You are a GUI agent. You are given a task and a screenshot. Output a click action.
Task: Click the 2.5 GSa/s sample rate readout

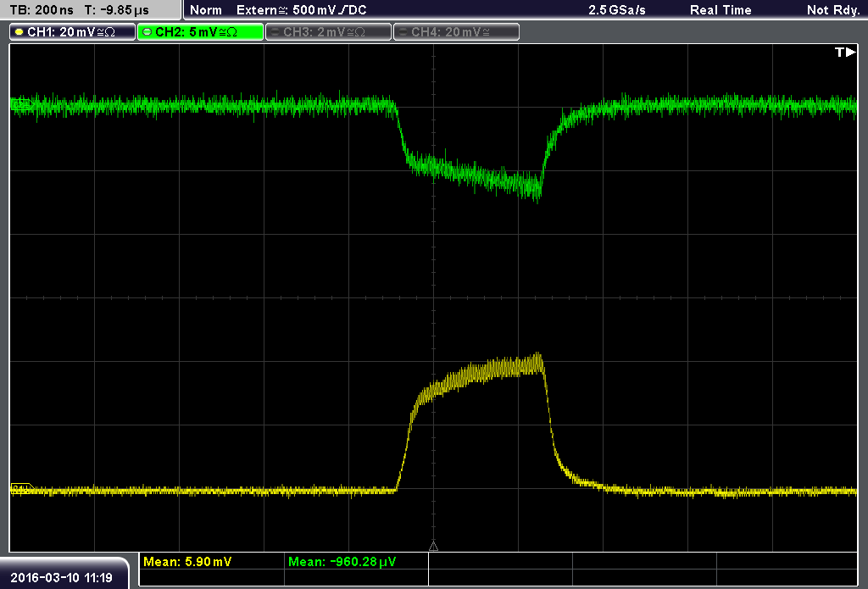click(x=617, y=10)
